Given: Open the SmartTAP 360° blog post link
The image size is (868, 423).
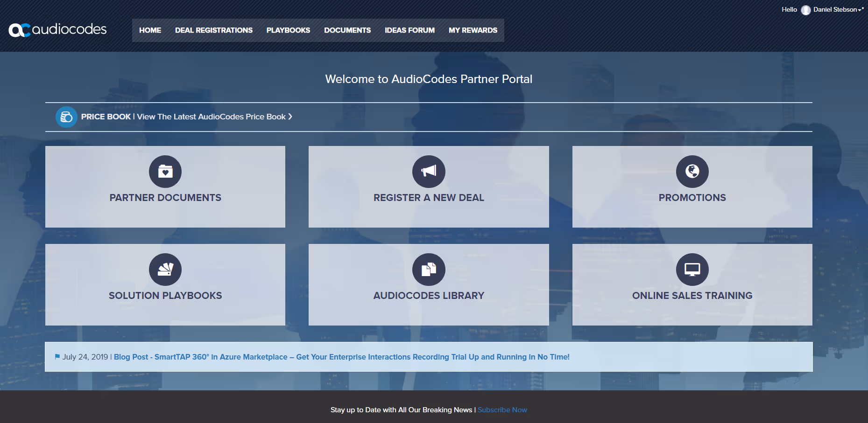Looking at the screenshot, I should [342, 356].
